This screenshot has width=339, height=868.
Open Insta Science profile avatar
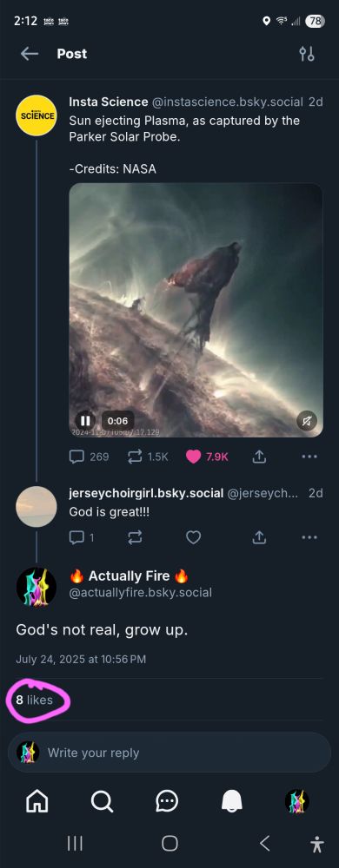coord(36,115)
